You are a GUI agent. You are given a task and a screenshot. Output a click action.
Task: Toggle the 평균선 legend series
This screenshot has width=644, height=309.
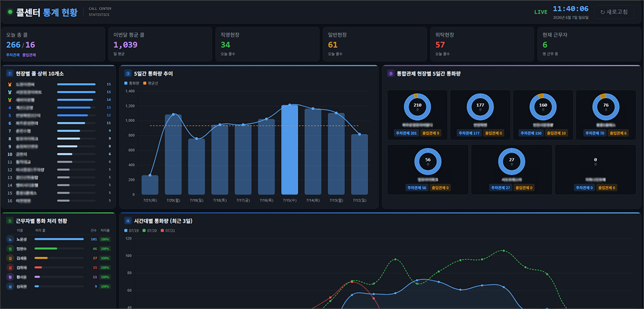pyautogui.click(x=151, y=83)
